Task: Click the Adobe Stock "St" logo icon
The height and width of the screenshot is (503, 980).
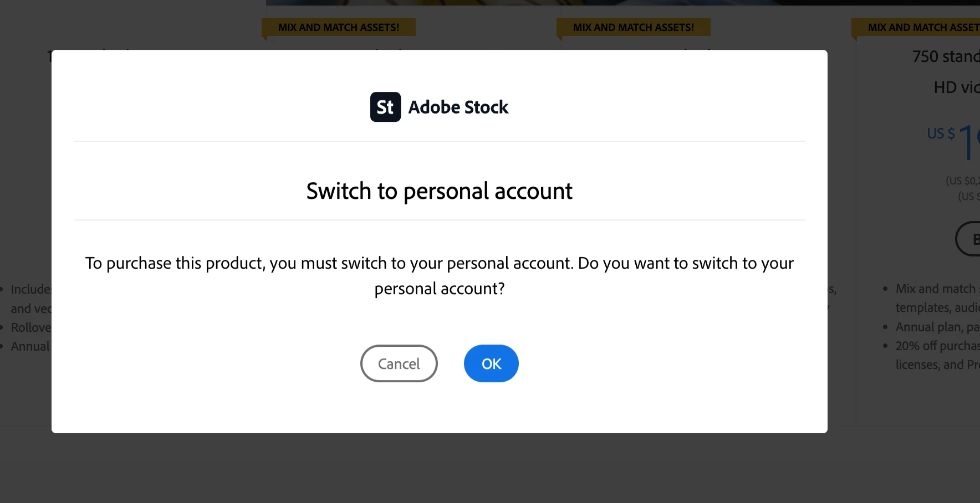Action: coord(385,107)
